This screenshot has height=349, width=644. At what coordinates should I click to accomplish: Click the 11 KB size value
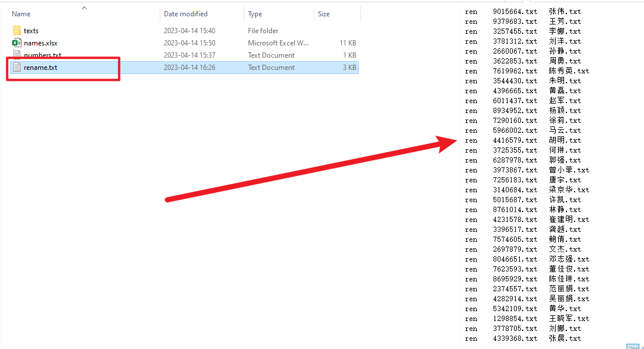[348, 43]
